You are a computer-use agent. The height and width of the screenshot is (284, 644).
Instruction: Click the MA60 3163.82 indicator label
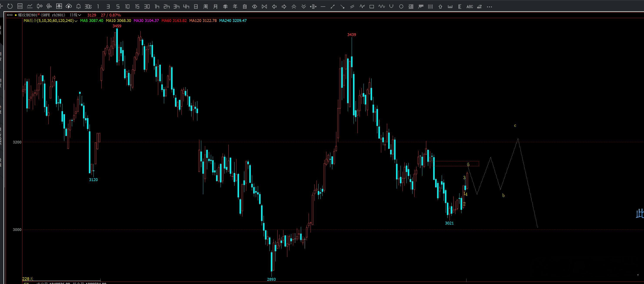(x=174, y=20)
